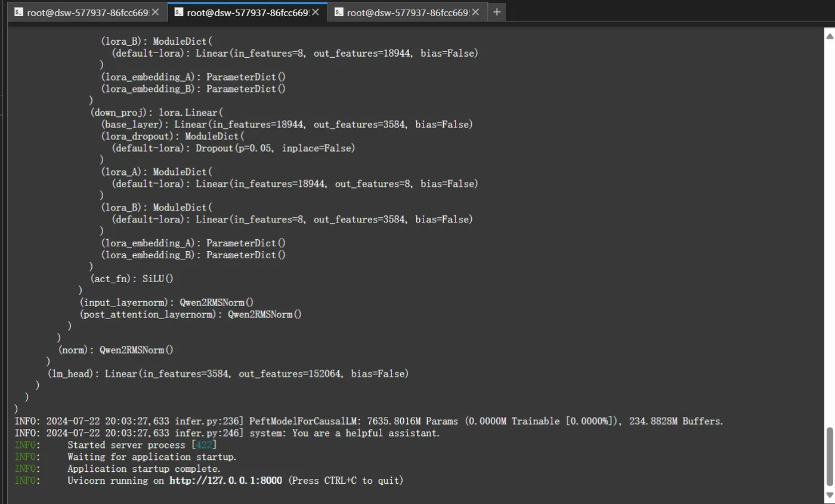Screen dimensions: 835x504
Task: Switch to the leftmost root@dsw-577937 terminal tab
Action: (87, 12)
